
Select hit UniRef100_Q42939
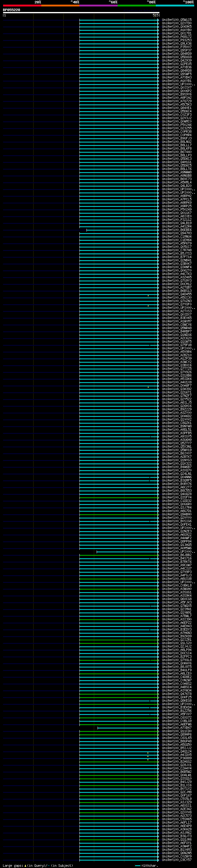177,61
